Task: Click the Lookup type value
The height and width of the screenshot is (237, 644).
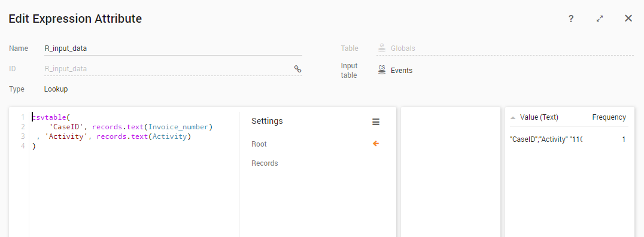Action: pyautogui.click(x=56, y=89)
